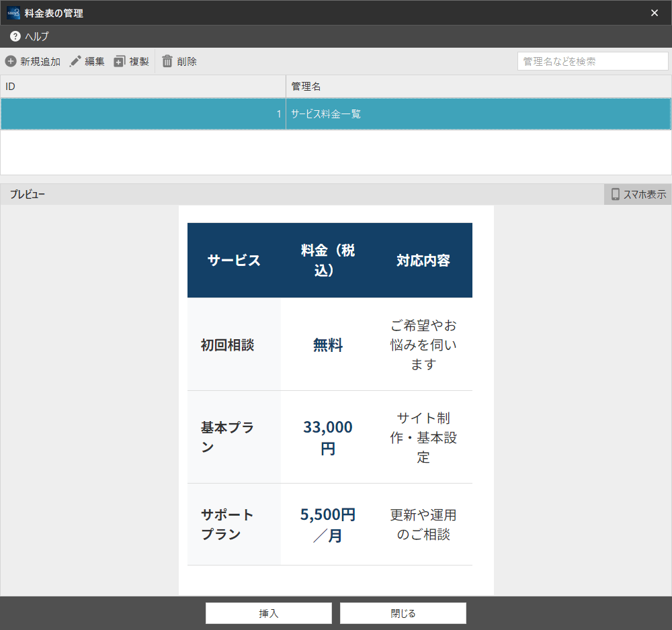Click the 新規追加 plus icon

coord(11,61)
